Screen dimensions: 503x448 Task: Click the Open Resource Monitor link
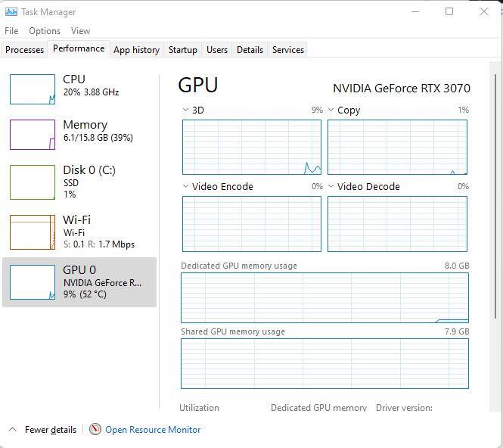[153, 429]
